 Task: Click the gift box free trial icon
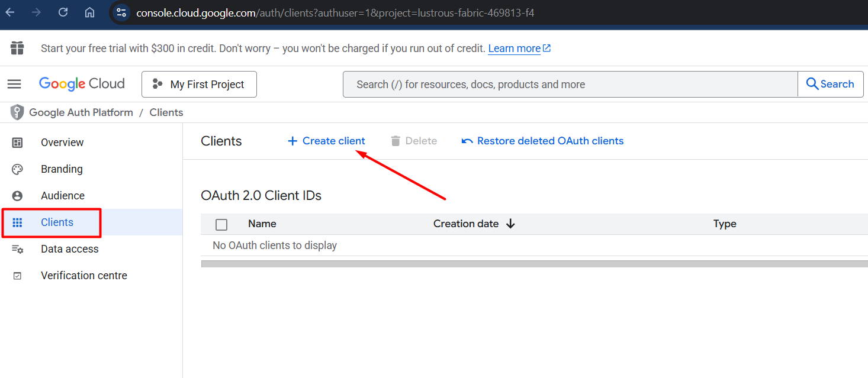coord(17,48)
